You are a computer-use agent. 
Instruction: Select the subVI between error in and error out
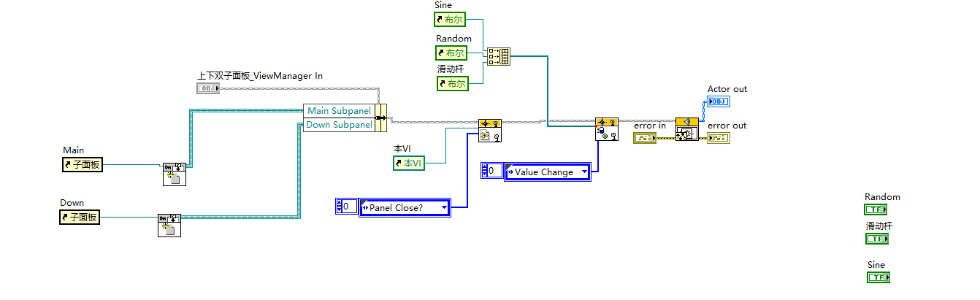point(687,128)
